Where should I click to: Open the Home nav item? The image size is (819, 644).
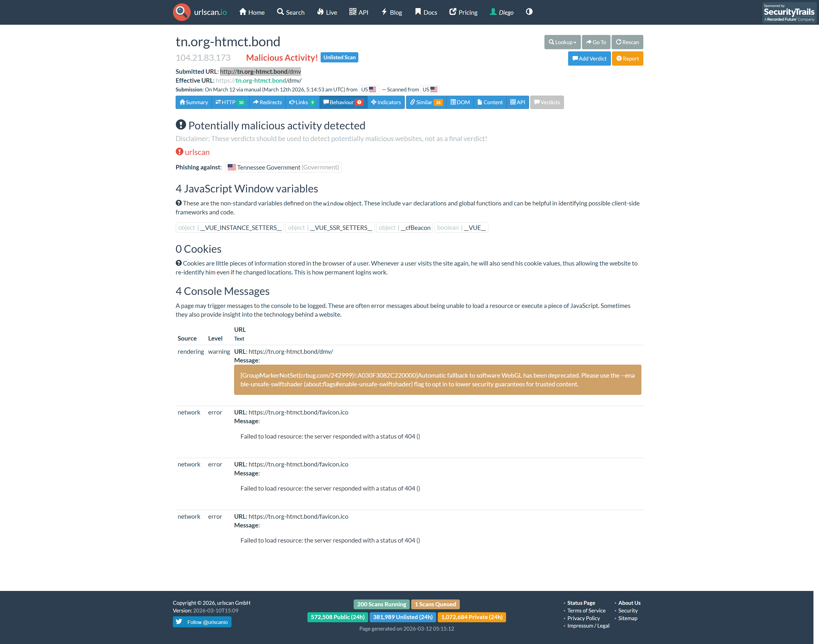click(x=252, y=12)
